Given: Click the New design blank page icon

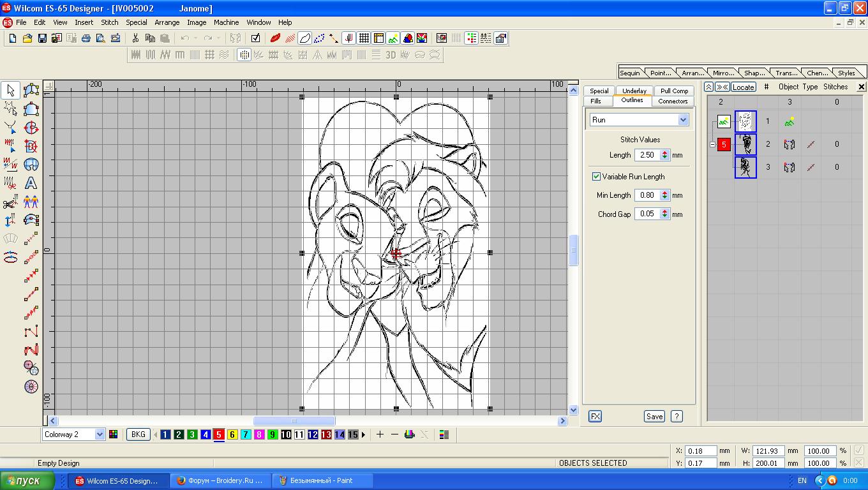Looking at the screenshot, I should click(x=12, y=38).
